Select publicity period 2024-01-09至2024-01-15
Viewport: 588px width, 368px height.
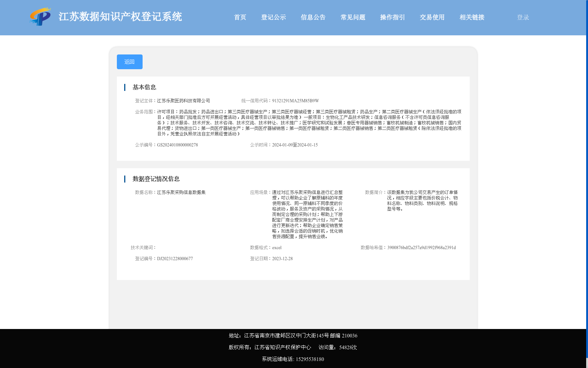295,145
